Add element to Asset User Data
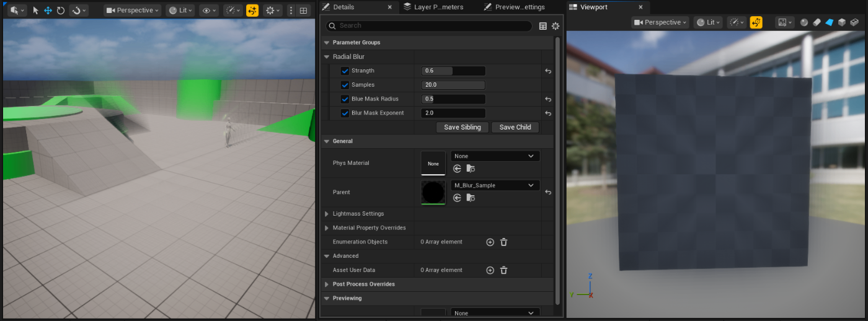The height and width of the screenshot is (321, 868). tap(490, 270)
